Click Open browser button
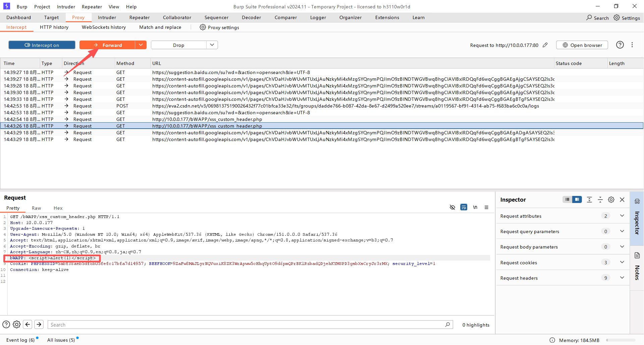 pyautogui.click(x=582, y=45)
